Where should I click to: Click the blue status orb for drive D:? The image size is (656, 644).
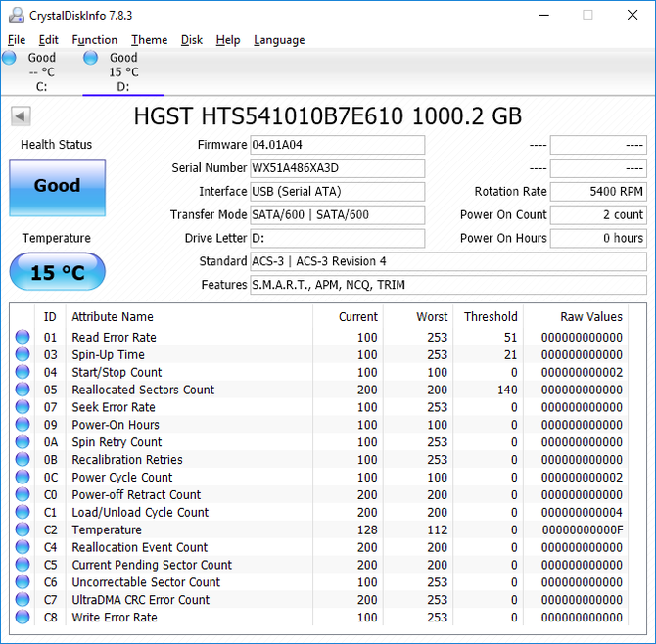point(90,58)
